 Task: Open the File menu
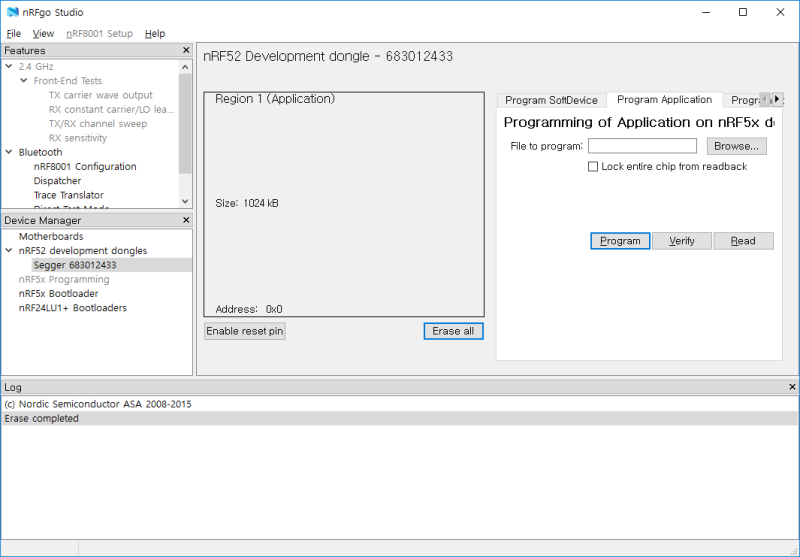click(x=13, y=34)
